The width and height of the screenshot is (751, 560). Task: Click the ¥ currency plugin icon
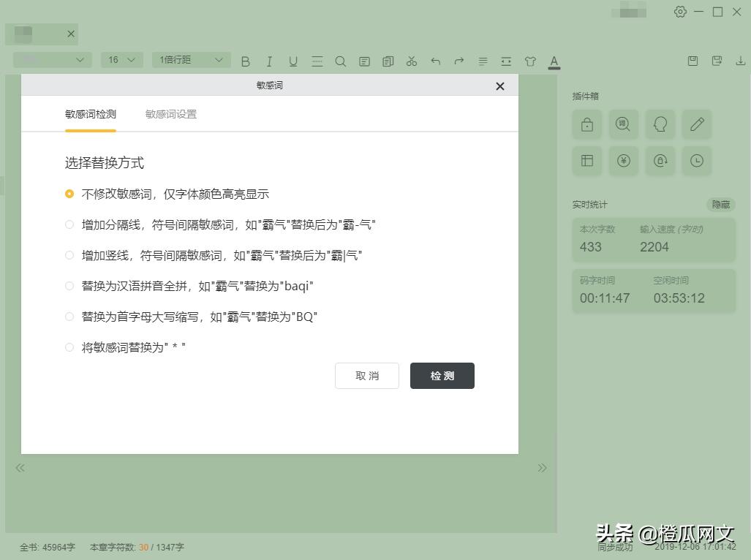click(623, 161)
